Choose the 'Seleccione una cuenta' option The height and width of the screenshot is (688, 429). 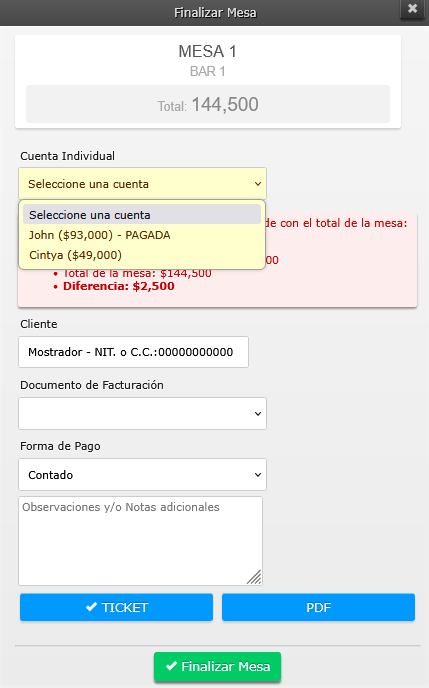click(x=142, y=215)
